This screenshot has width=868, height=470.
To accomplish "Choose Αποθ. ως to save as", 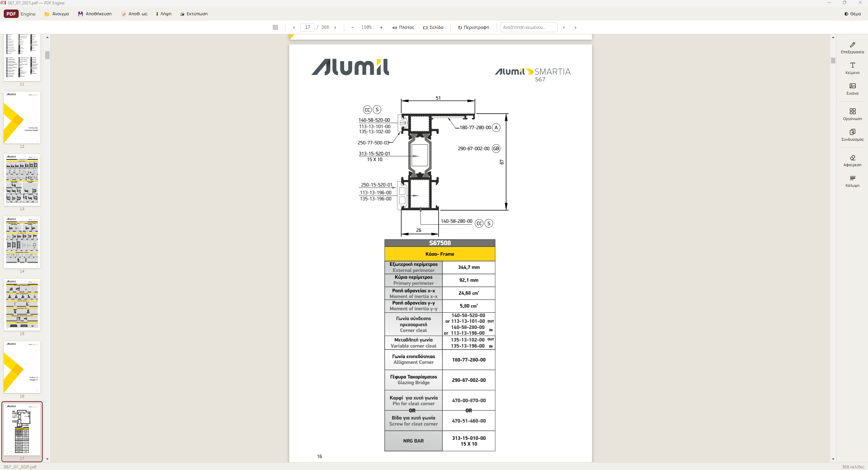I will (134, 14).
